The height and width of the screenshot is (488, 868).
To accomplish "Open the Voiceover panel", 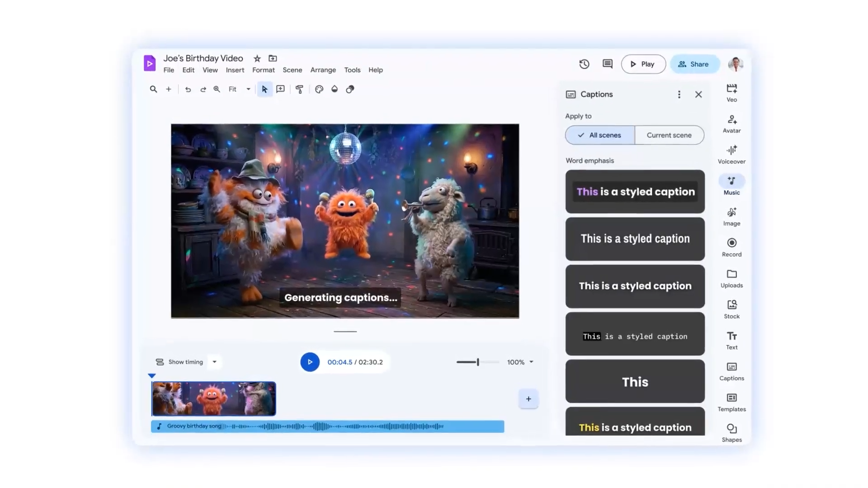I will [x=731, y=155].
